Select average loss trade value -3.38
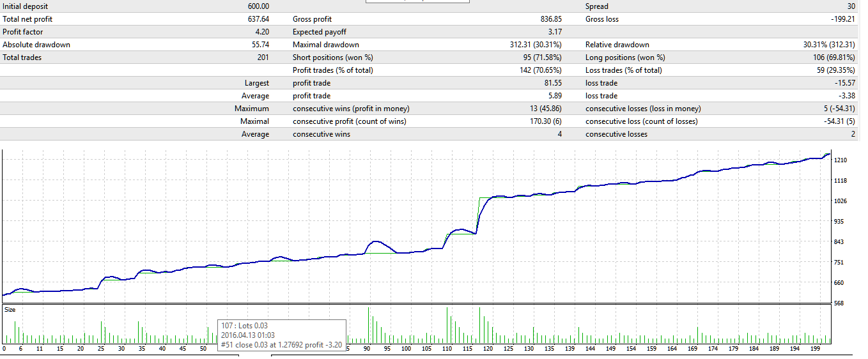The width and height of the screenshot is (868, 359). click(x=848, y=96)
